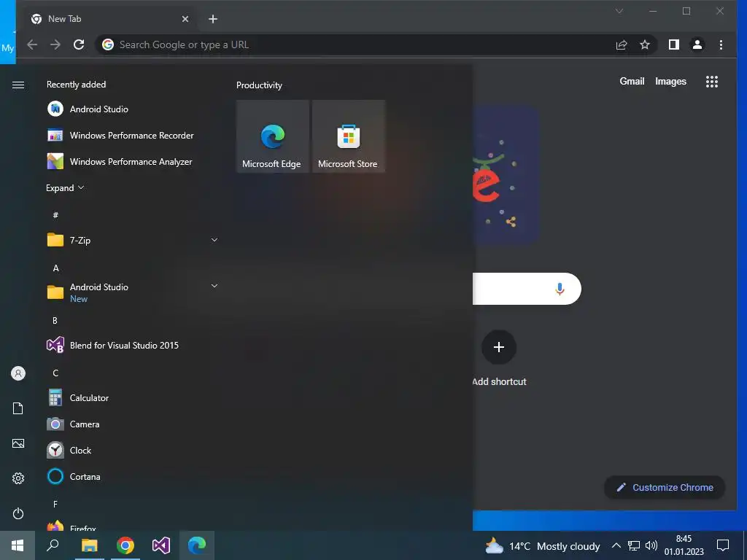Open Gmail link

click(x=632, y=82)
